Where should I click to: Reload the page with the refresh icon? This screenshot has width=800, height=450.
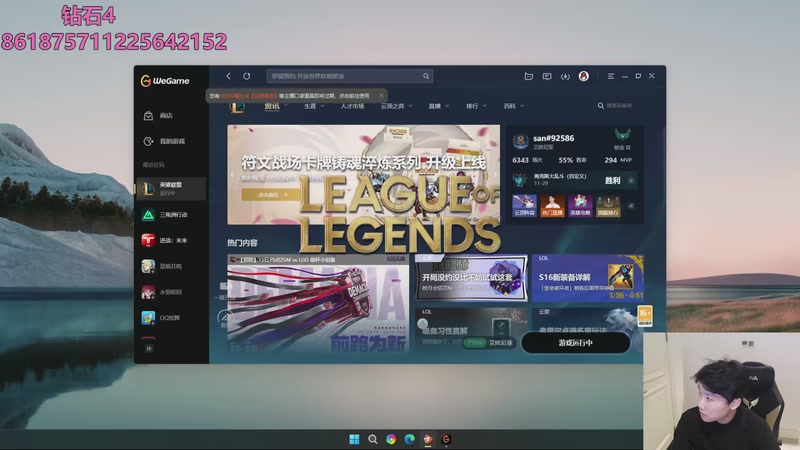tap(246, 76)
